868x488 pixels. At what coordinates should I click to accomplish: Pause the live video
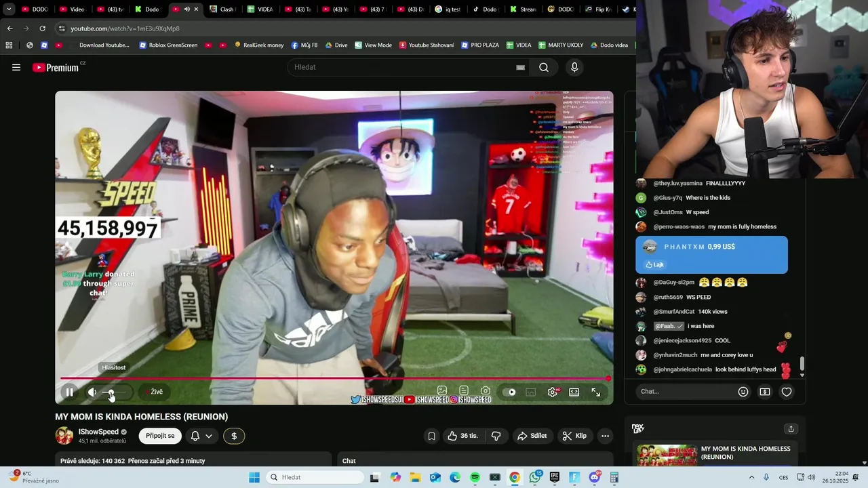tap(69, 392)
